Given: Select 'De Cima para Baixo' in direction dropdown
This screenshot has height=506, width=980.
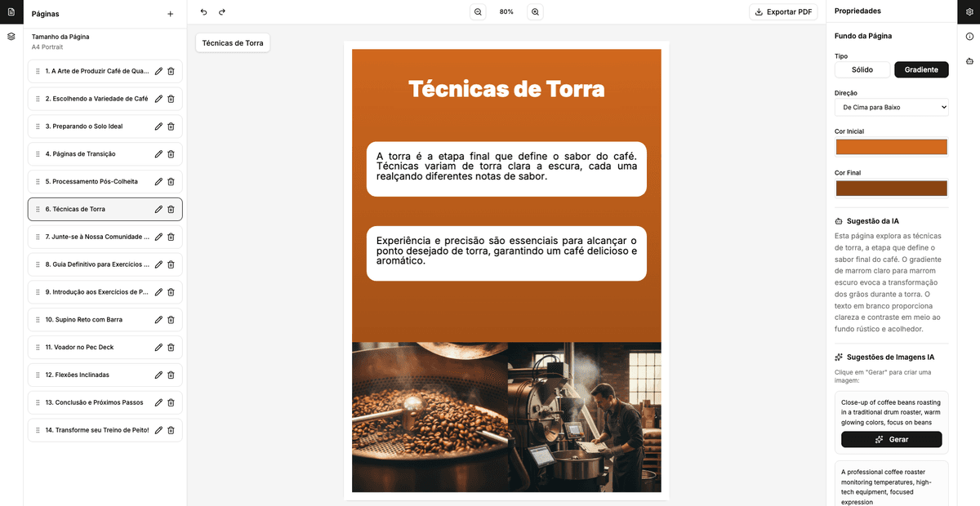Looking at the screenshot, I should click(x=891, y=106).
